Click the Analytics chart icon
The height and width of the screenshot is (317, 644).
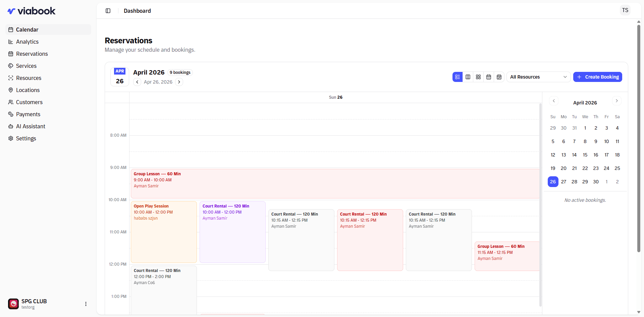point(11,42)
